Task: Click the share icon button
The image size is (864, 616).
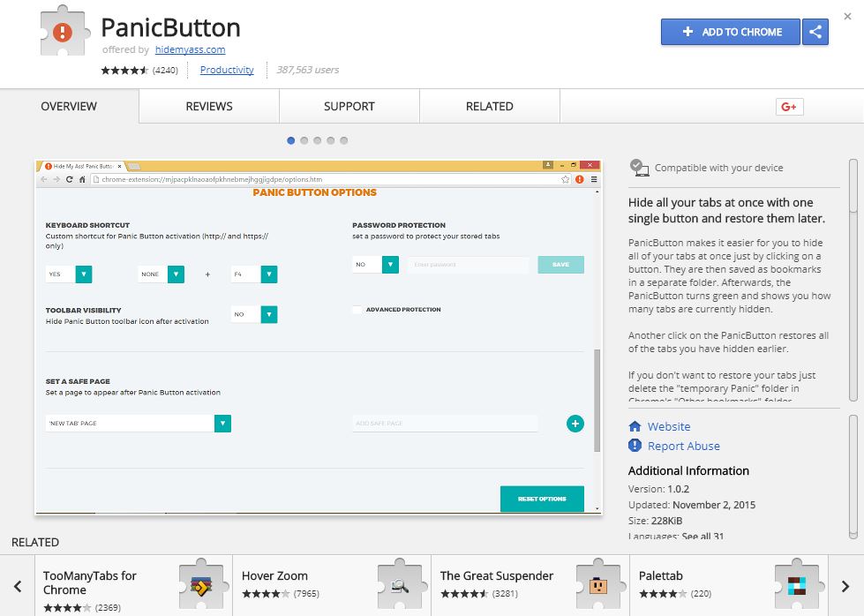Action: tap(815, 32)
